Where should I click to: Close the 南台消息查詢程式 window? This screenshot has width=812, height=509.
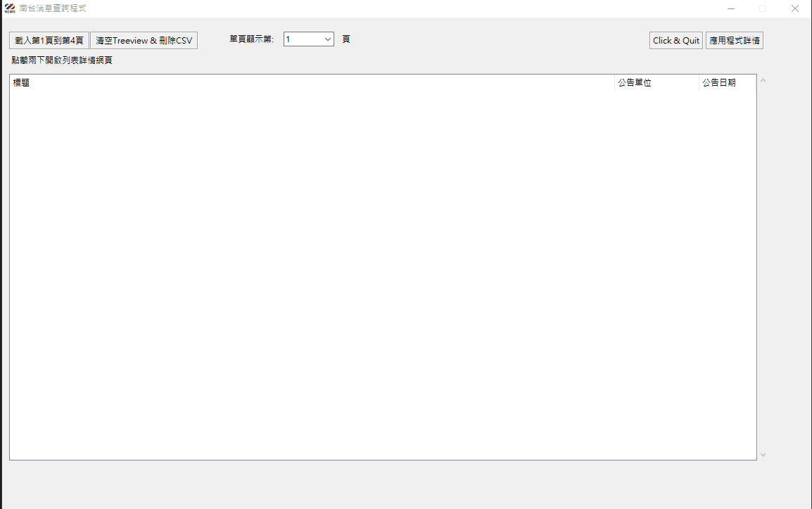coord(795,8)
